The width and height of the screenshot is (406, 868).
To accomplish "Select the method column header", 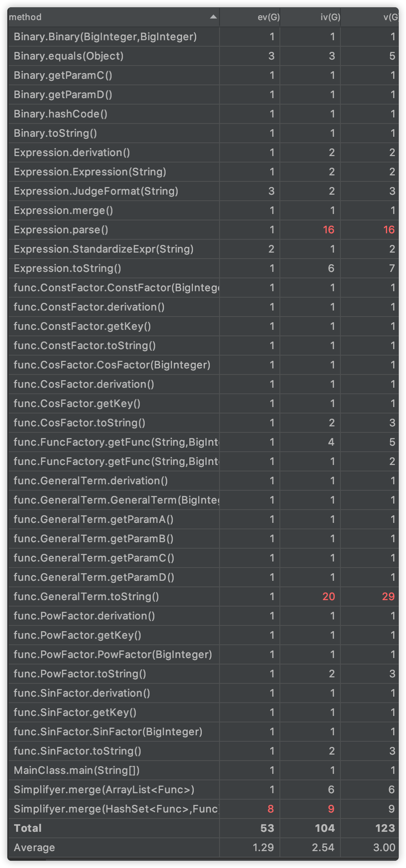I will [x=113, y=17].
